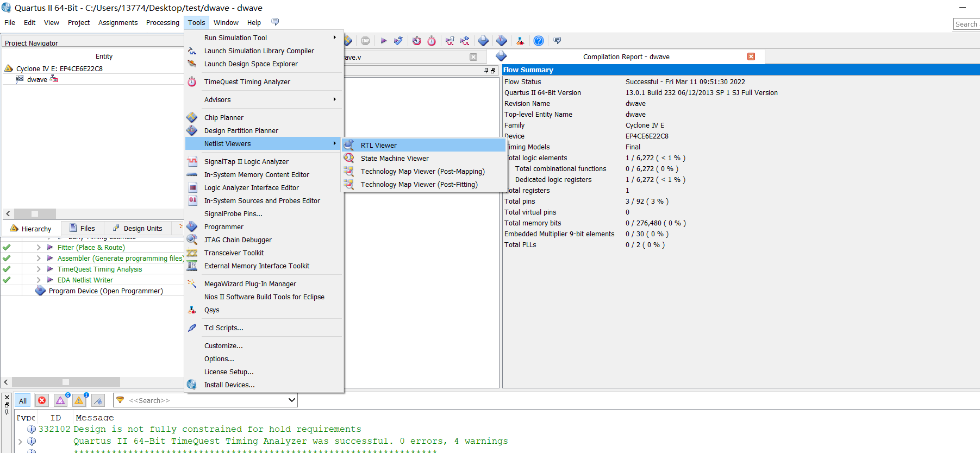Open message search filter dropdown
This screenshot has width=980, height=453.
point(292,400)
